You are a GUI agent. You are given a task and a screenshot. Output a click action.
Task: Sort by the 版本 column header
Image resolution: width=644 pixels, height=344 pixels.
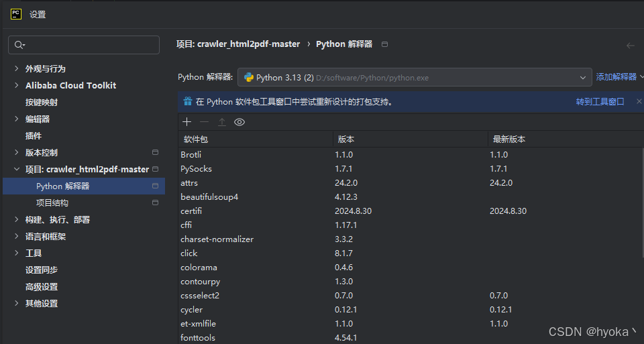point(411,139)
